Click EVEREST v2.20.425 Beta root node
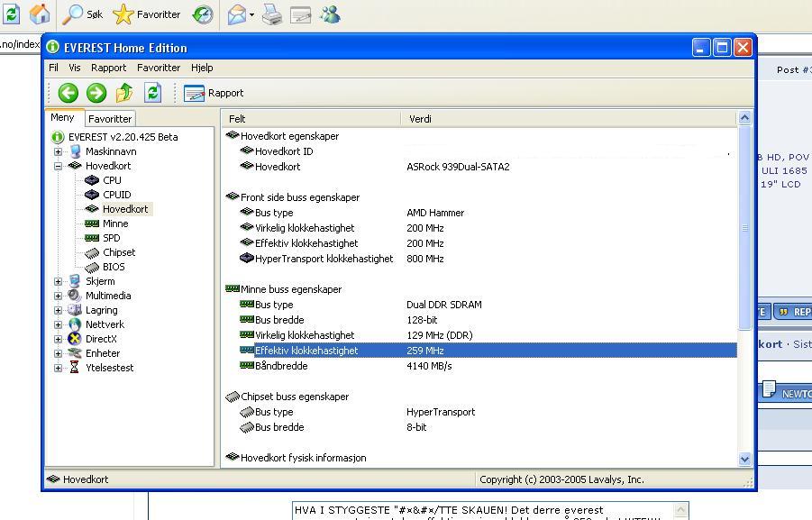The image size is (812, 520). point(123,137)
